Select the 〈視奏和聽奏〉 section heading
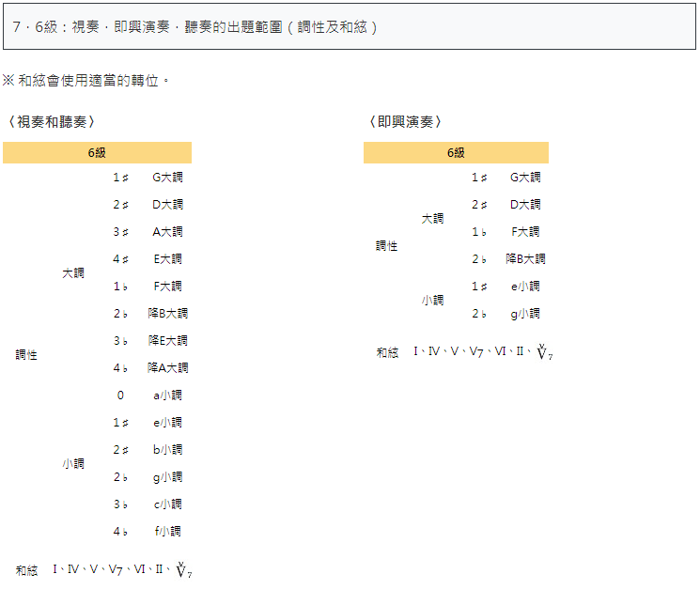The height and width of the screenshot is (605, 700). point(52,122)
